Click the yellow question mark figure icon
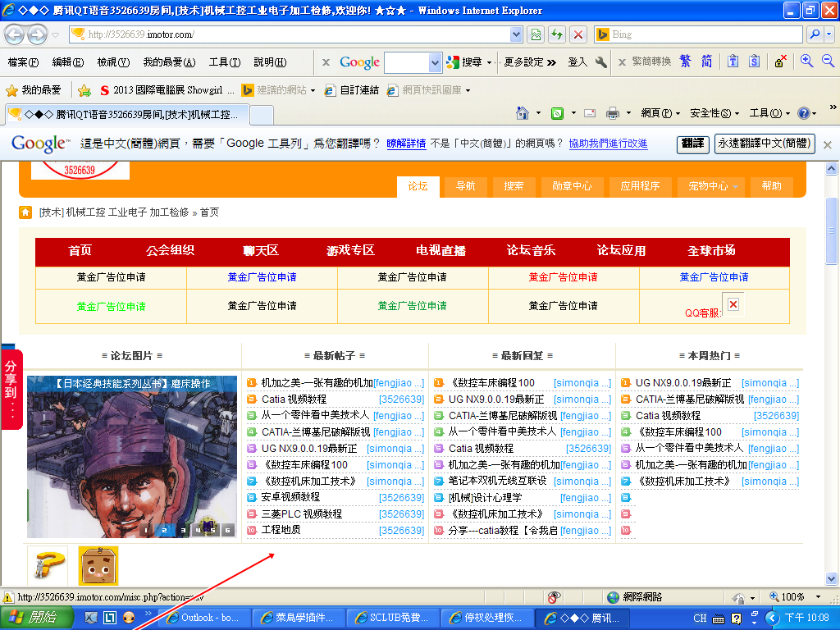This screenshot has height=630, width=840. tap(47, 566)
